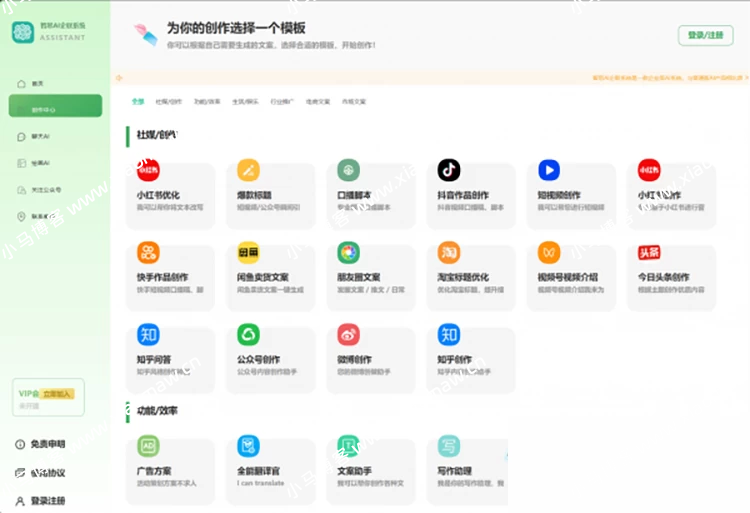
Task: Switch to the 全部 category tab
Action: (x=137, y=101)
